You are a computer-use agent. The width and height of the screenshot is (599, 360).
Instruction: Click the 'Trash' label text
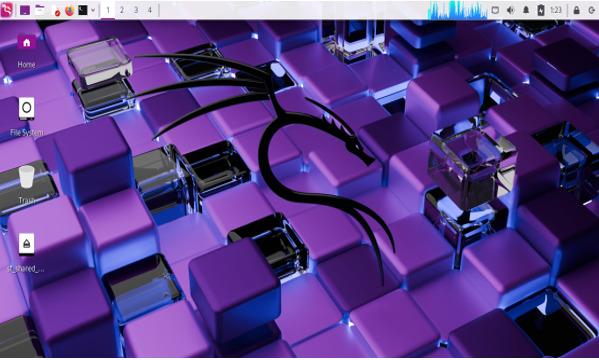pos(26,200)
